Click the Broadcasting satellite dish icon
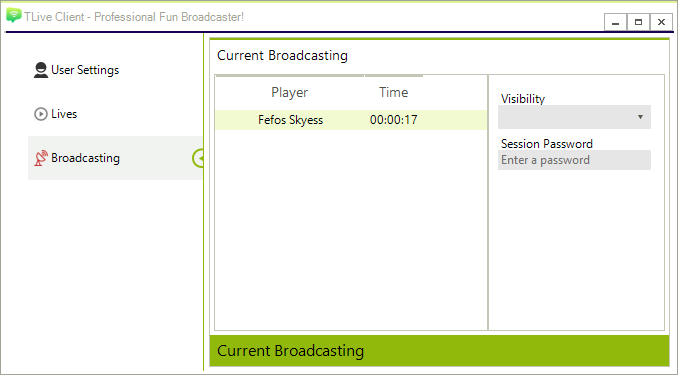The height and width of the screenshot is (375, 678). [x=41, y=158]
